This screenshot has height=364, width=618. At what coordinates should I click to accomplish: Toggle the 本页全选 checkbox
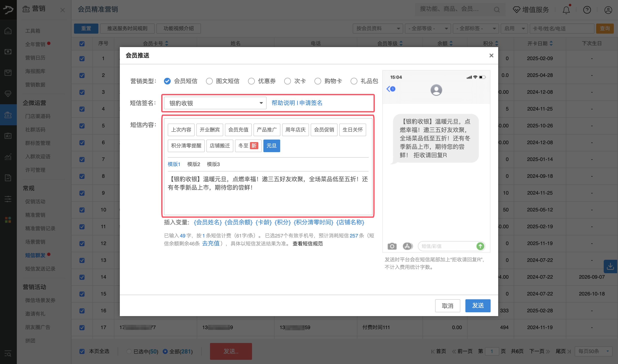coord(82,351)
